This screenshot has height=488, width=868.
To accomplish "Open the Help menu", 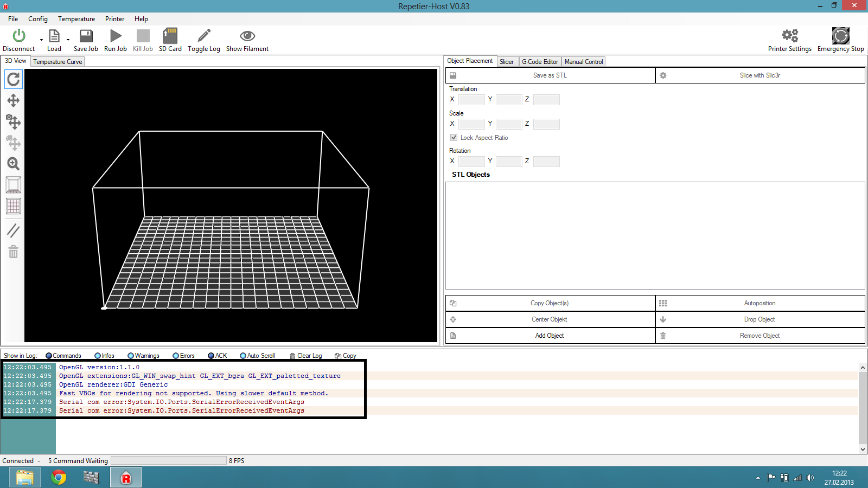I will coord(141,19).
